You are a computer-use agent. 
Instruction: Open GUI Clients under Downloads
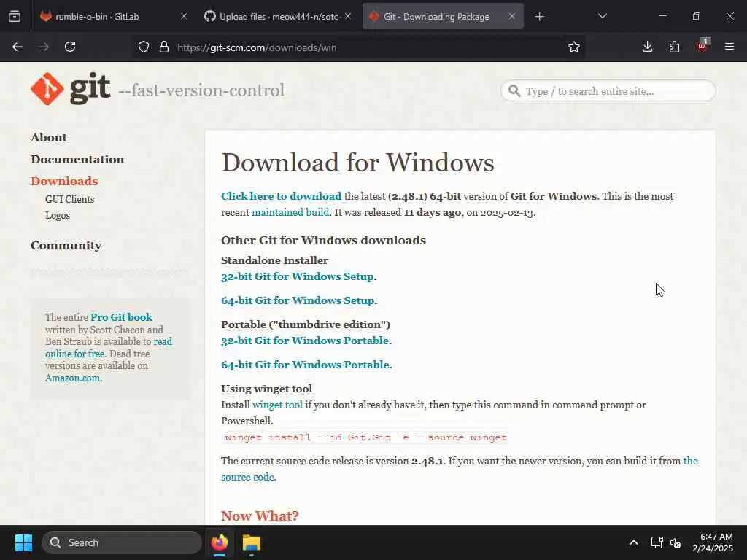click(69, 199)
